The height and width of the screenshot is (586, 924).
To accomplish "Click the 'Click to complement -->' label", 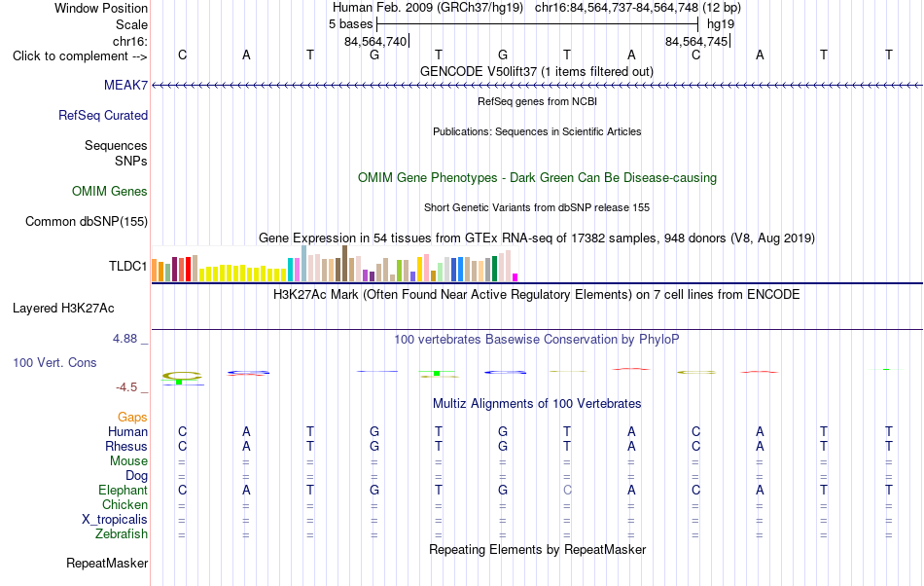I will point(80,56).
